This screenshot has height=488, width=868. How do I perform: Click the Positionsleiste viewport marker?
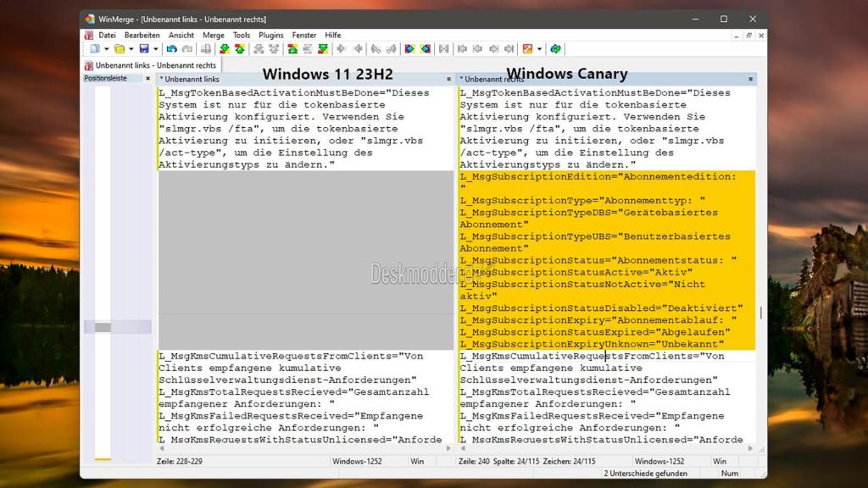117,327
